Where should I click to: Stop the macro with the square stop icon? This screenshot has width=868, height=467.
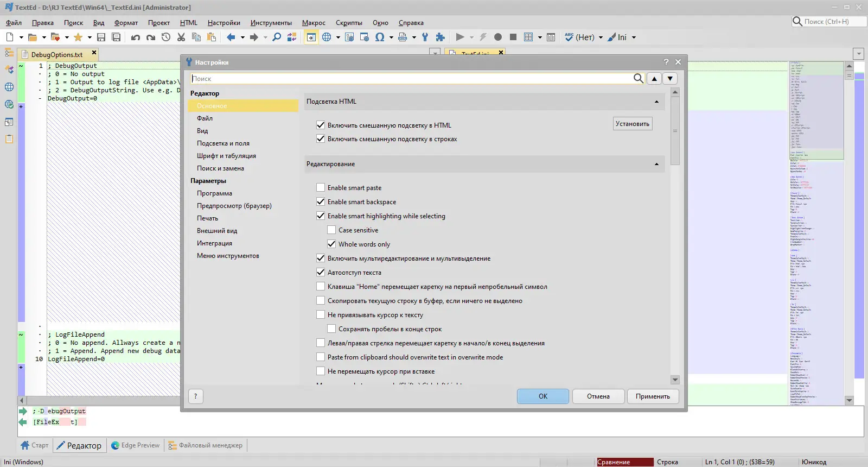coord(513,37)
